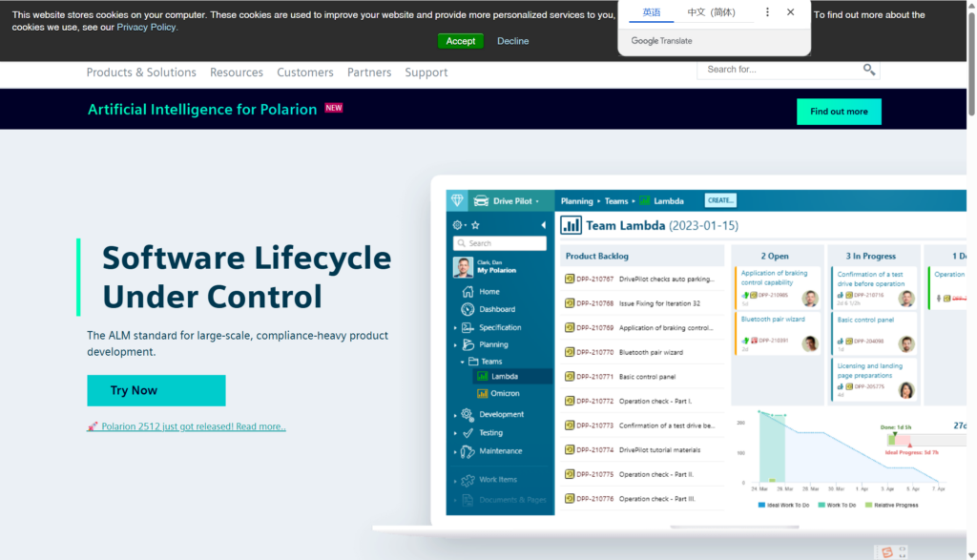Viewport: 977px width, 560px height.
Task: Click the search magnifier icon
Action: [x=868, y=70]
